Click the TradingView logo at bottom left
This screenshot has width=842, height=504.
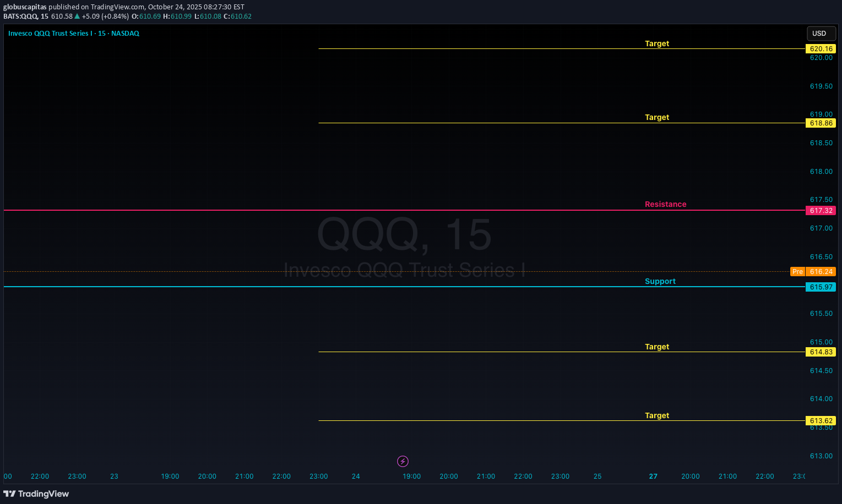36,494
